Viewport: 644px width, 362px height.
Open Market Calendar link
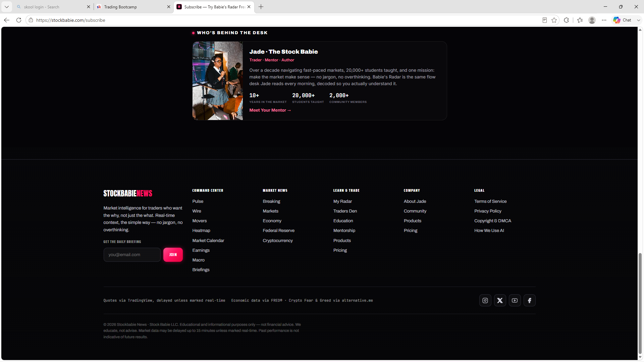[x=208, y=241]
